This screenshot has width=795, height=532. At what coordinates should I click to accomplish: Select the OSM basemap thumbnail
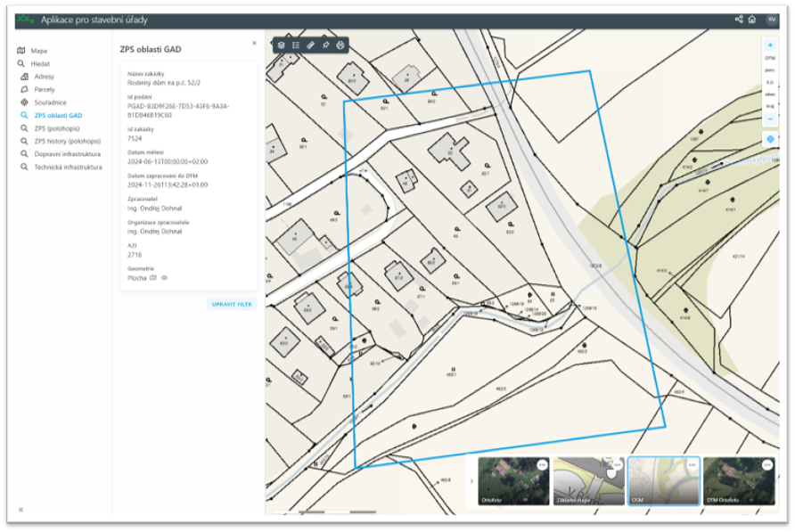coord(664,481)
